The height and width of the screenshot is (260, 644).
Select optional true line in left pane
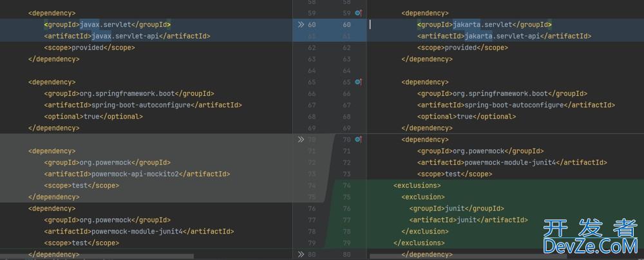93,116
